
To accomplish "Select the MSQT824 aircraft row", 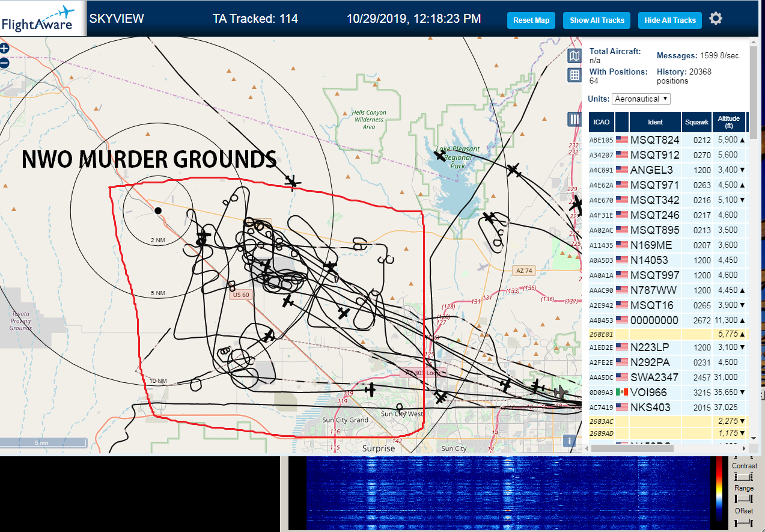I will pos(668,140).
